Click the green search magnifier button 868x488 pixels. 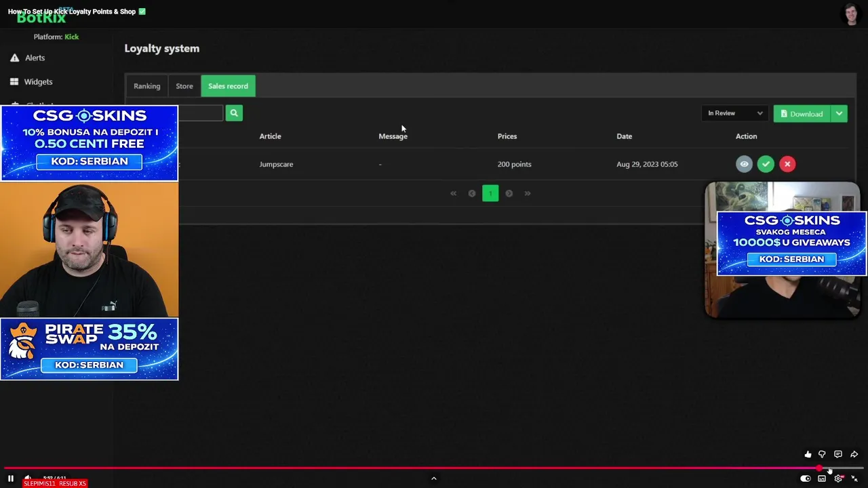[x=234, y=113]
